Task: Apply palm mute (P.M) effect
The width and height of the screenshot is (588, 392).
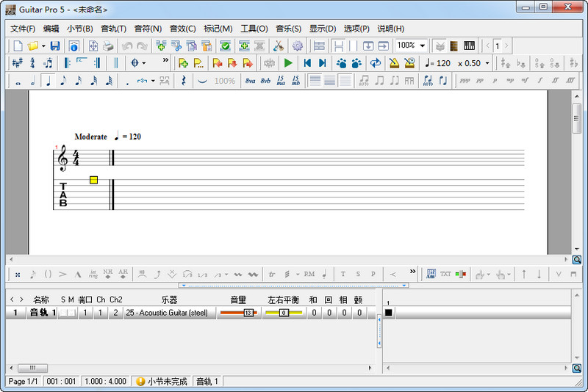Action: (x=309, y=274)
